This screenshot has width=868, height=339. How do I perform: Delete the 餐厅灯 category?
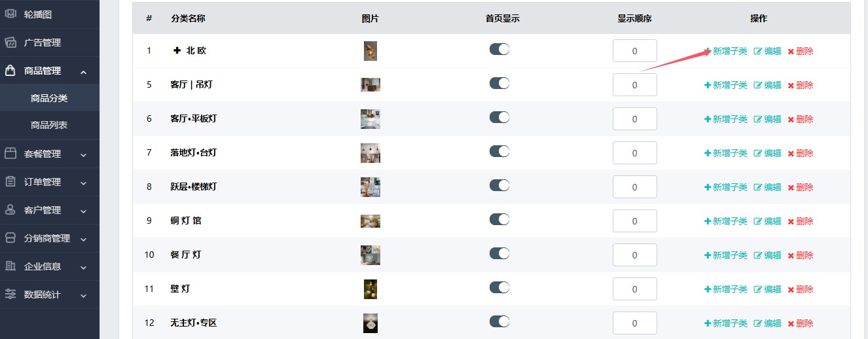coord(801,255)
